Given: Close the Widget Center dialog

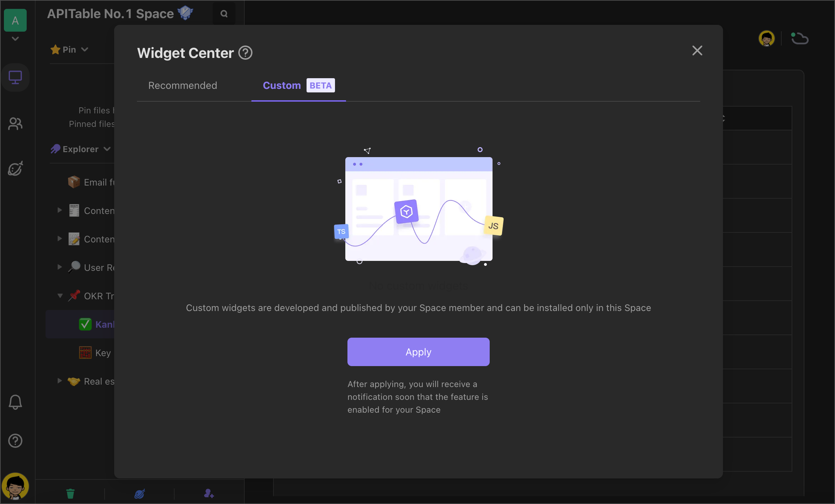Looking at the screenshot, I should coord(697,50).
